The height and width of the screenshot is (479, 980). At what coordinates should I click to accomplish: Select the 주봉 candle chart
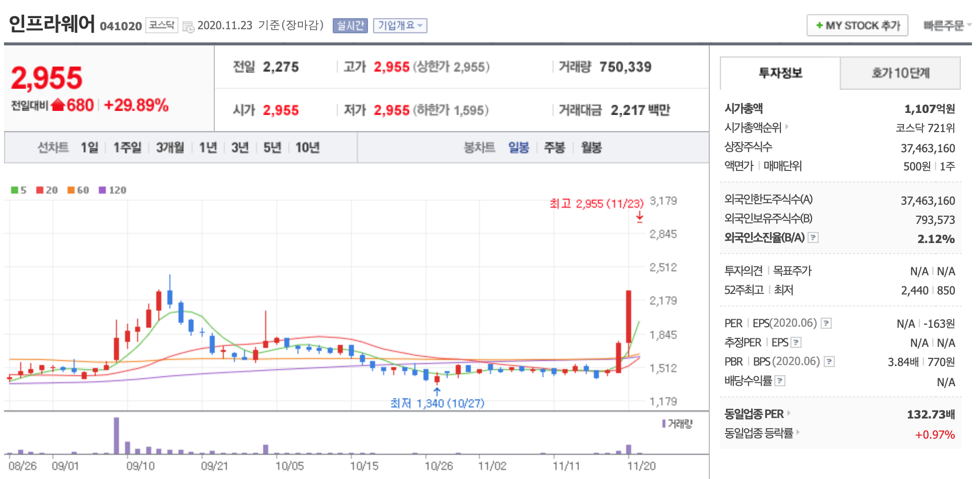[x=555, y=148]
